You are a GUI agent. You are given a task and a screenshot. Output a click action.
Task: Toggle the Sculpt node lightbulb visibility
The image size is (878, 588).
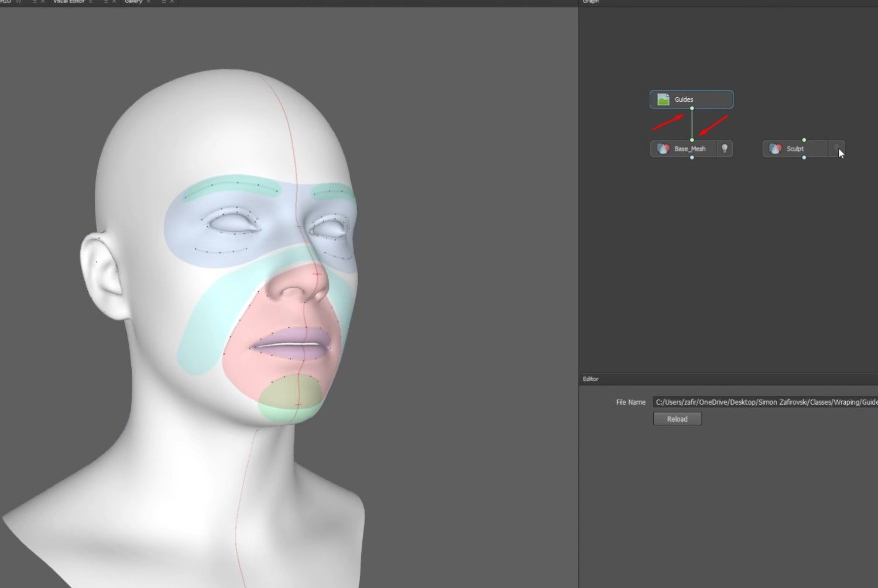(837, 149)
